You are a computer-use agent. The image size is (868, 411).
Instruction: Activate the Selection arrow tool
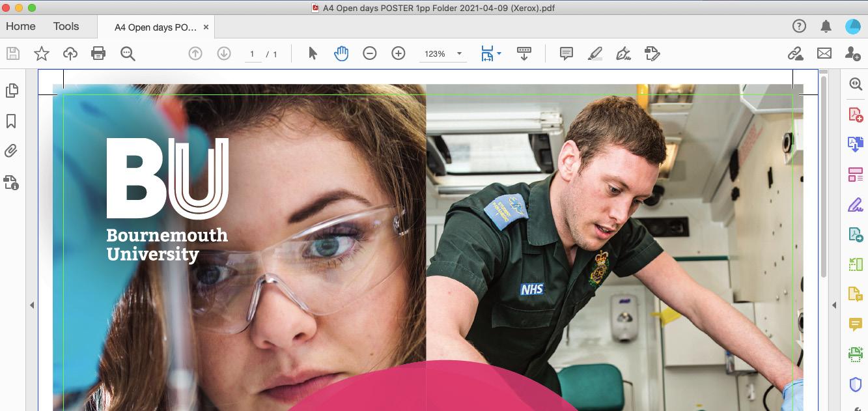pos(313,53)
